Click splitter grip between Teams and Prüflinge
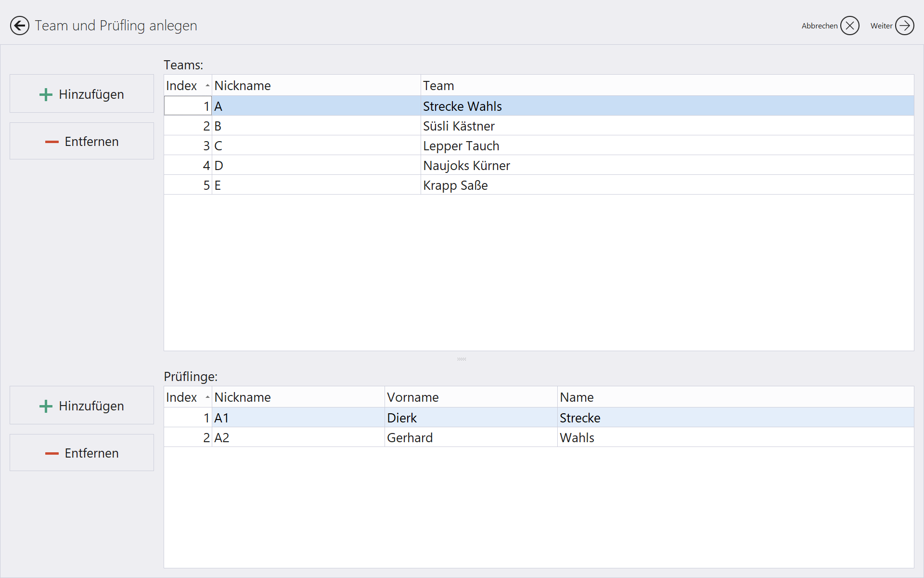The height and width of the screenshot is (578, 924). 462,359
